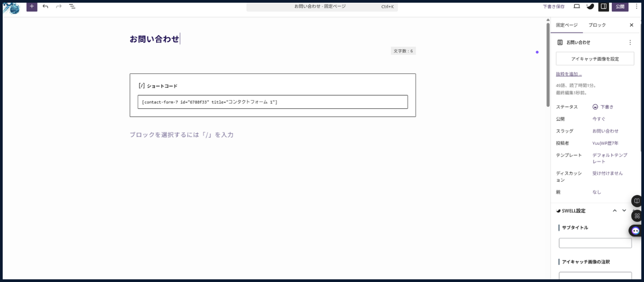Screen dimensions: 644x282
Task: Select the 固定ページ tab
Action: click(x=567, y=25)
